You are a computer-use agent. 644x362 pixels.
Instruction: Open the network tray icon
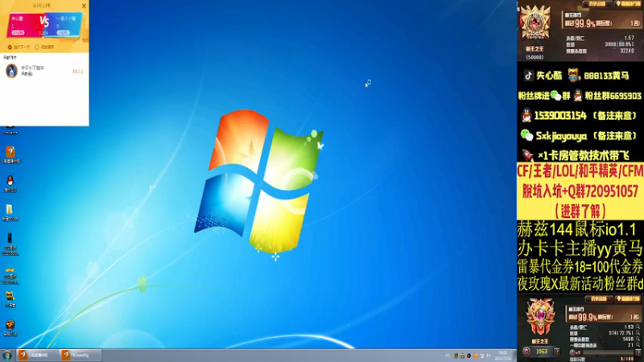click(482, 356)
